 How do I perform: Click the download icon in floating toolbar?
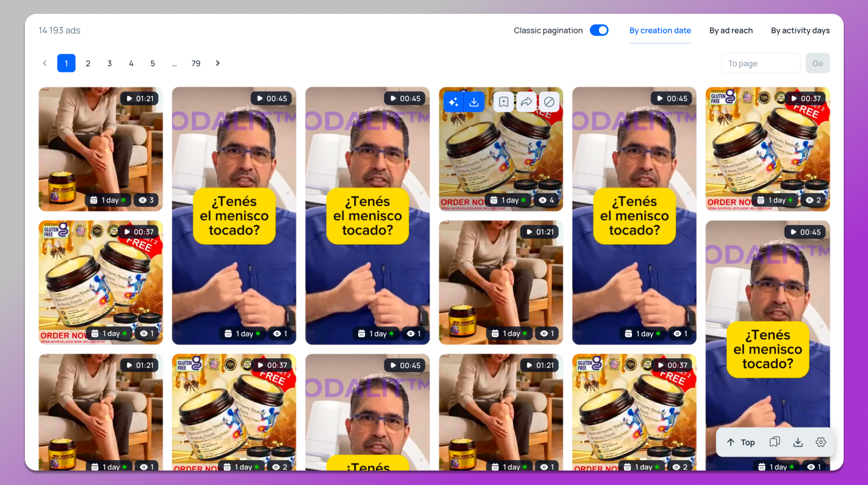[x=798, y=442]
